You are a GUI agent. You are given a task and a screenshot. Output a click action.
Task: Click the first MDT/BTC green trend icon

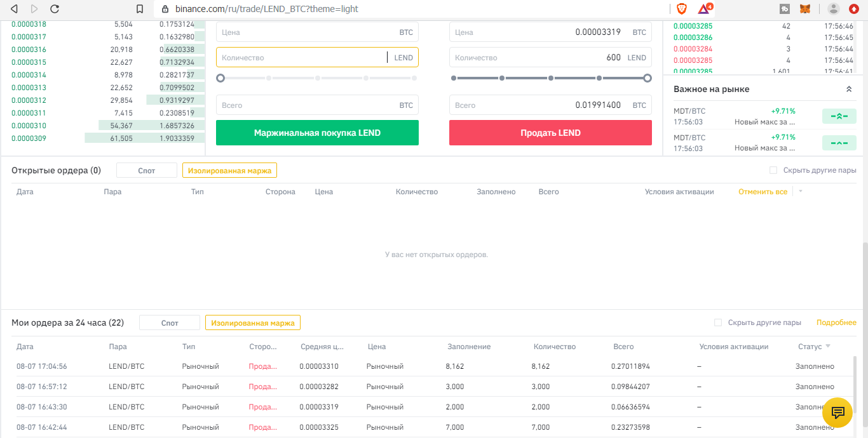pos(839,116)
